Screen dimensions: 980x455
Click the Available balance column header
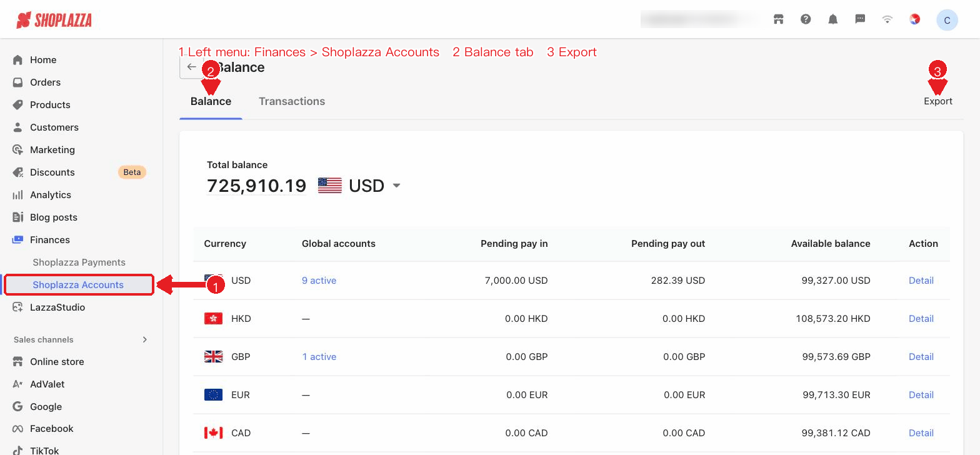(831, 244)
